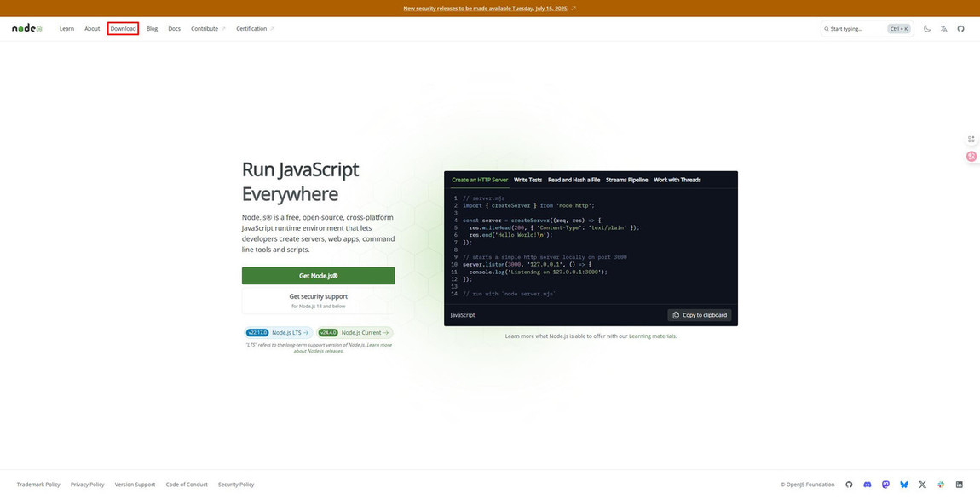Open the Bluesky butterfly icon in the footer
This screenshot has height=499, width=980.
pyautogui.click(x=904, y=484)
